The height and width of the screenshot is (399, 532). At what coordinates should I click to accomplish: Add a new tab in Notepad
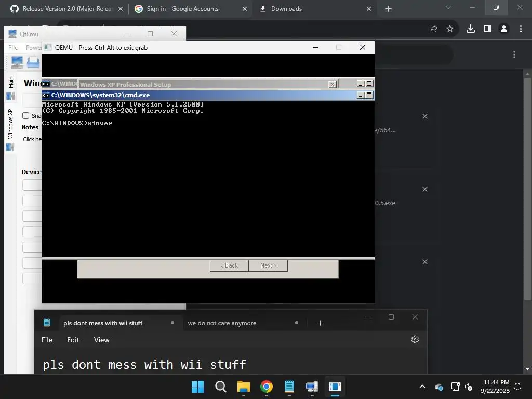tap(320, 323)
